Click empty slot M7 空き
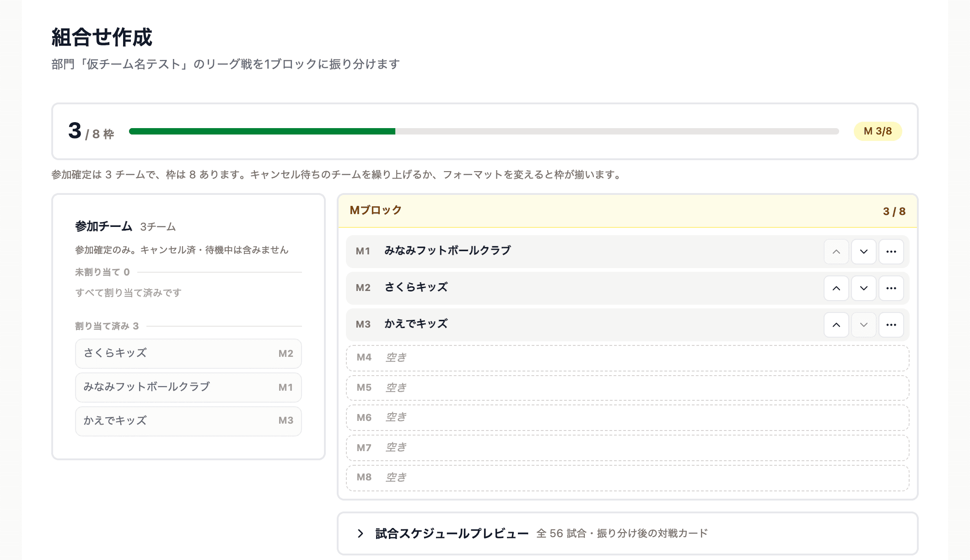 (x=627, y=448)
